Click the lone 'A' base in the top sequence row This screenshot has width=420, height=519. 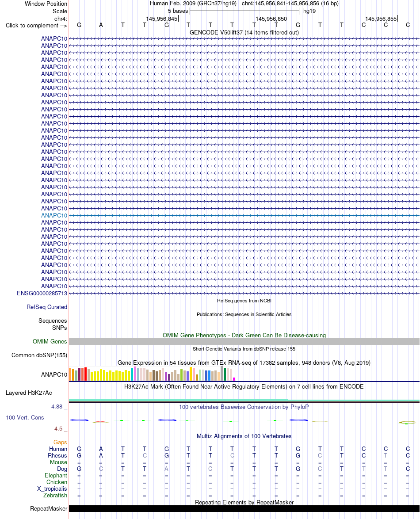pyautogui.click(x=101, y=25)
